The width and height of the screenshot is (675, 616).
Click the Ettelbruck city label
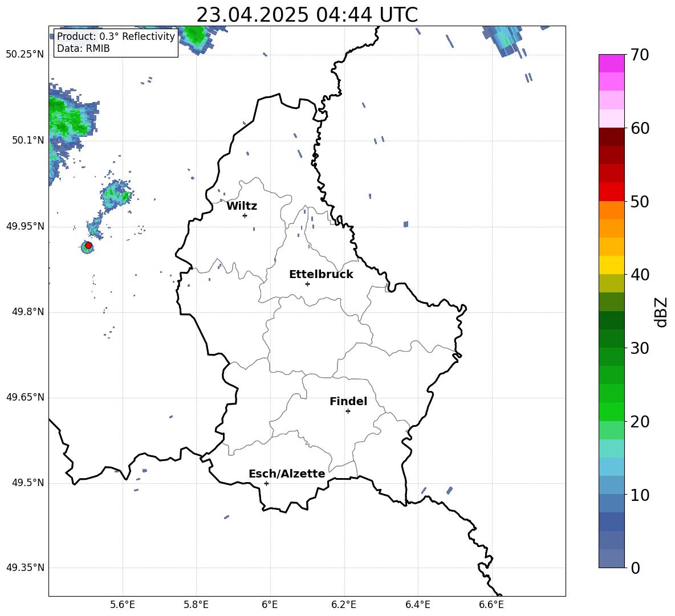point(321,275)
